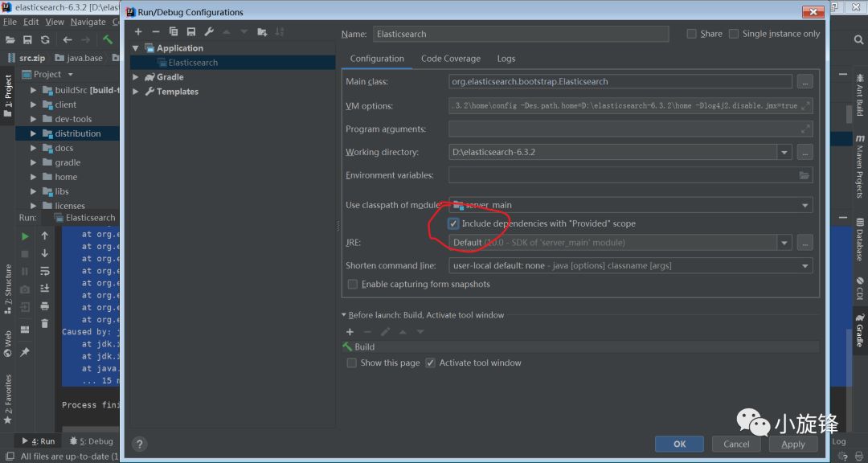The height and width of the screenshot is (463, 868).
Task: Create new folder icon in dialog toolbar
Action: [262, 32]
